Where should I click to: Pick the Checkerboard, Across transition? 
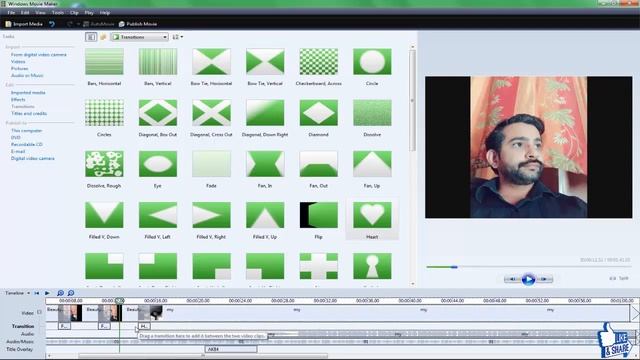[x=318, y=62]
